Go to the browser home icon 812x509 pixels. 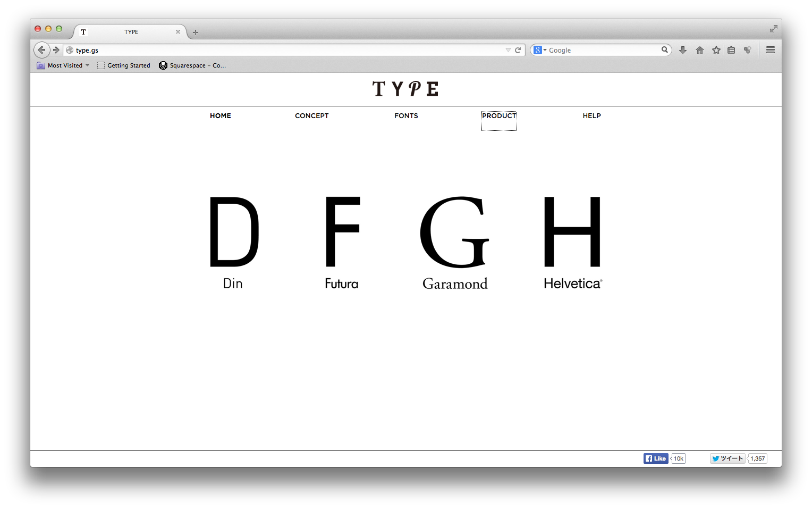coord(700,50)
